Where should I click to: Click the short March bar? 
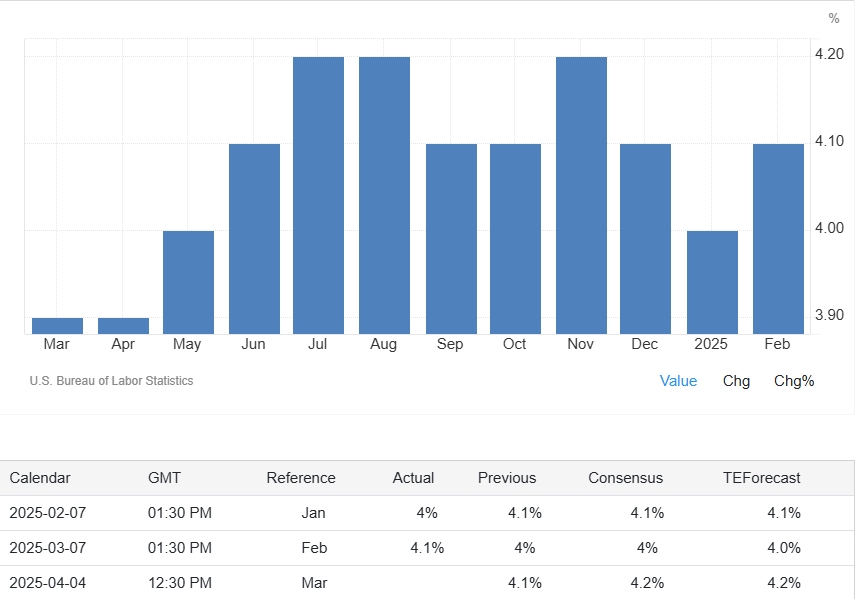[57, 325]
